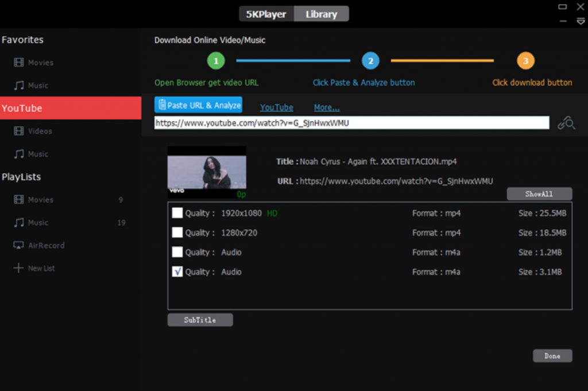
Task: Check the 1920x1080 HD quality box
Action: pos(177,213)
